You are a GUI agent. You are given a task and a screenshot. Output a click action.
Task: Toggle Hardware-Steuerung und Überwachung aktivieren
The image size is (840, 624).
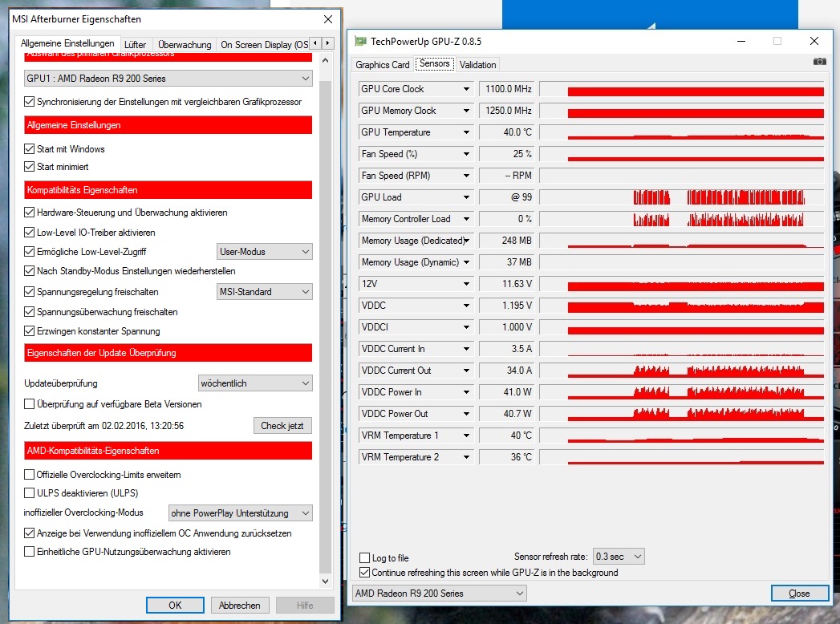click(30, 212)
